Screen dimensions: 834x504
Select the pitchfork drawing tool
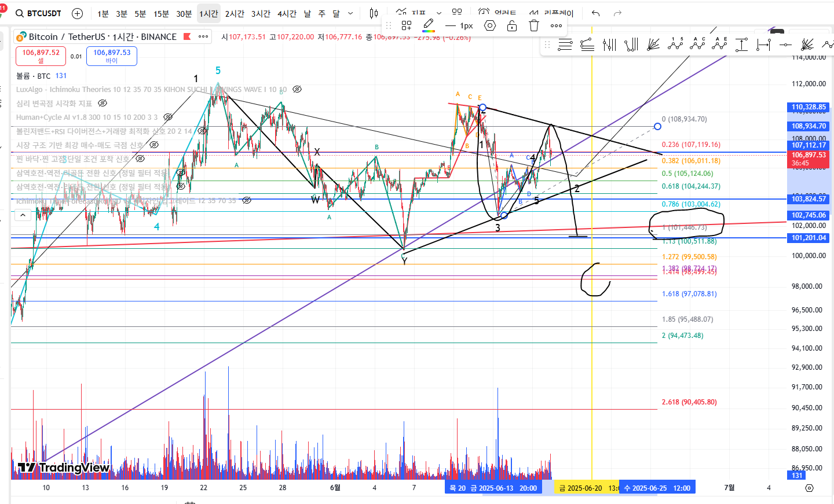pos(609,45)
